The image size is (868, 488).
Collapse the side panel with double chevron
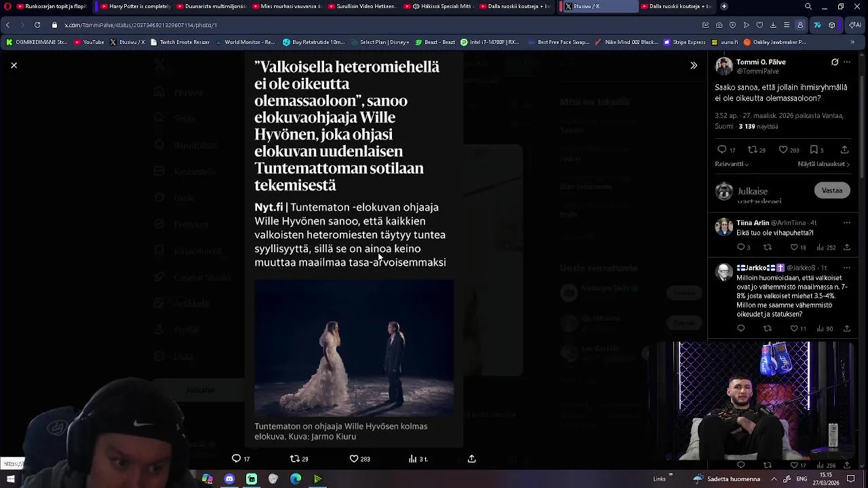pyautogui.click(x=693, y=65)
